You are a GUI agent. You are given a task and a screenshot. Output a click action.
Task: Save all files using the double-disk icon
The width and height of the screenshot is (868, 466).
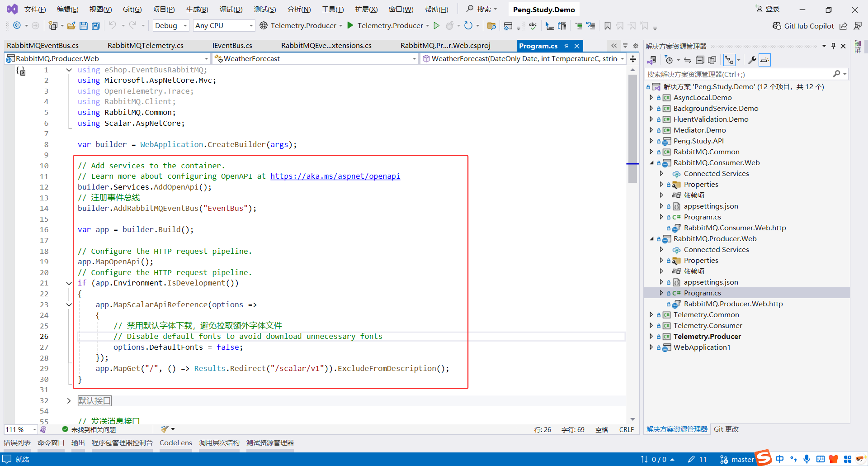(x=96, y=26)
